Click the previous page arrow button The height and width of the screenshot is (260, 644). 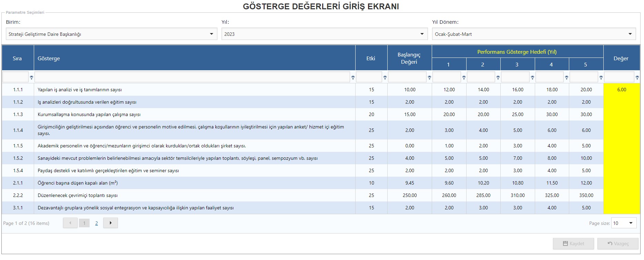70,223
